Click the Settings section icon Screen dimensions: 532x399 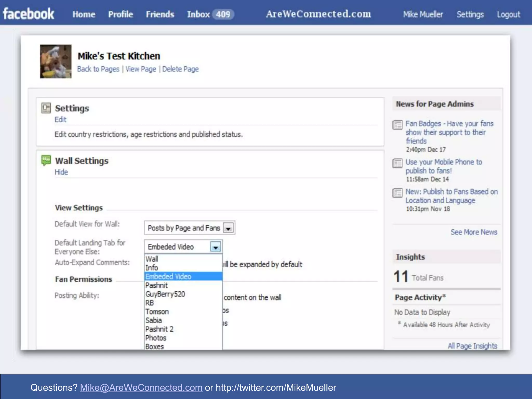click(46, 108)
